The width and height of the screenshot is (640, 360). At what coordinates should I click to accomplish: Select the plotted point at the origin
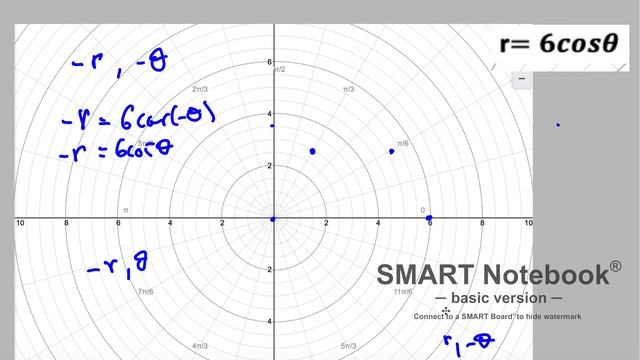[x=273, y=219]
